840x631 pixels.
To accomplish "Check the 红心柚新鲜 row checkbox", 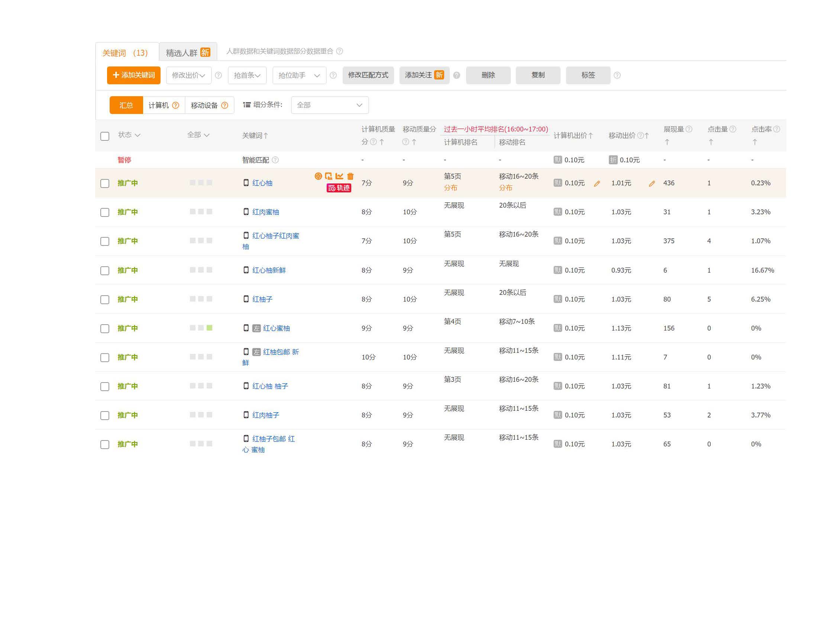I will [x=105, y=271].
